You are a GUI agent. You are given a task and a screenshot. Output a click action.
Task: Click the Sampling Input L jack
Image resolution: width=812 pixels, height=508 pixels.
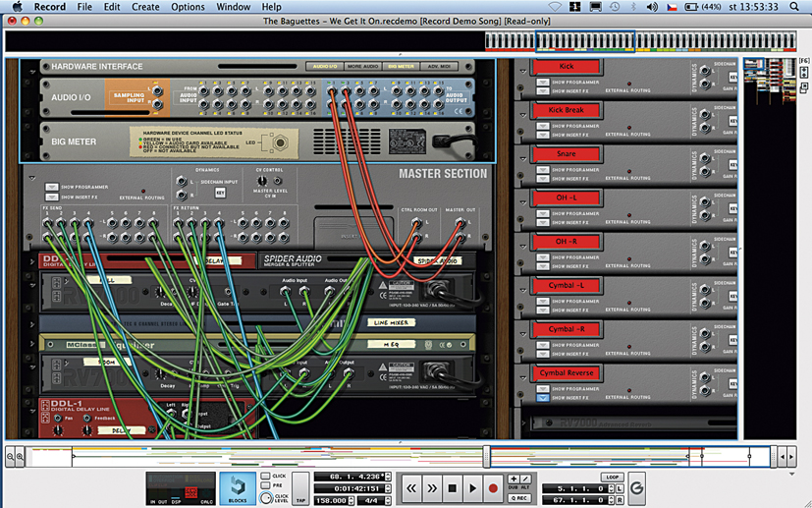pyautogui.click(x=157, y=91)
